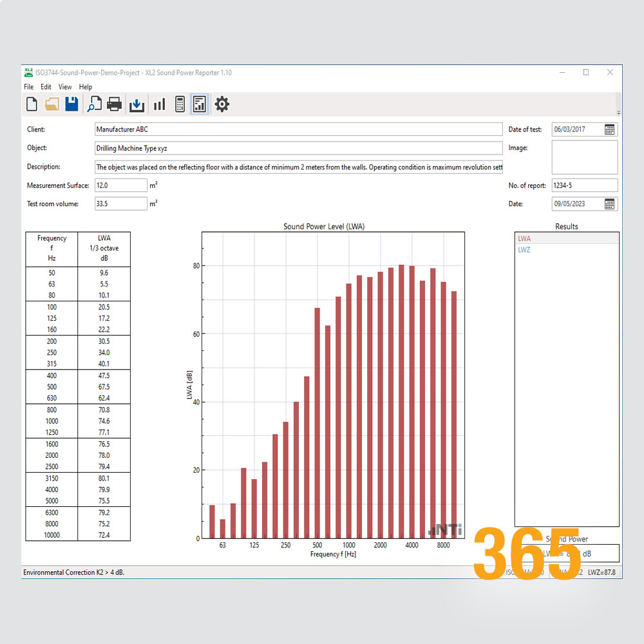
Task: Save the project with the disk icon
Action: 71,104
